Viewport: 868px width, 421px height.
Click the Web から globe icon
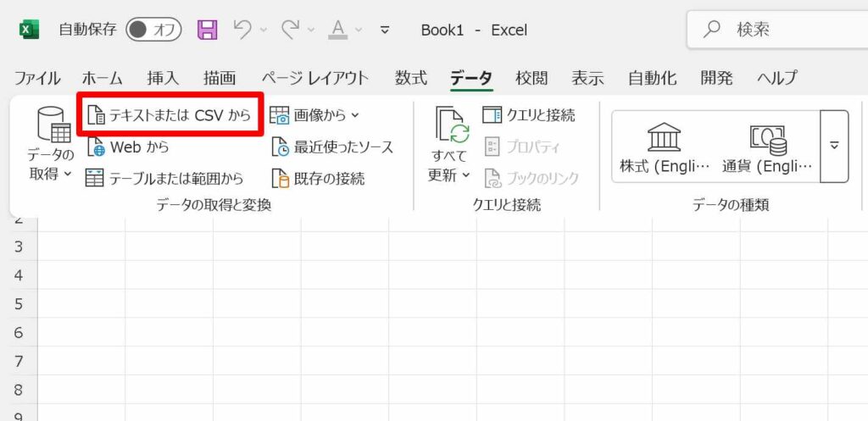point(96,147)
